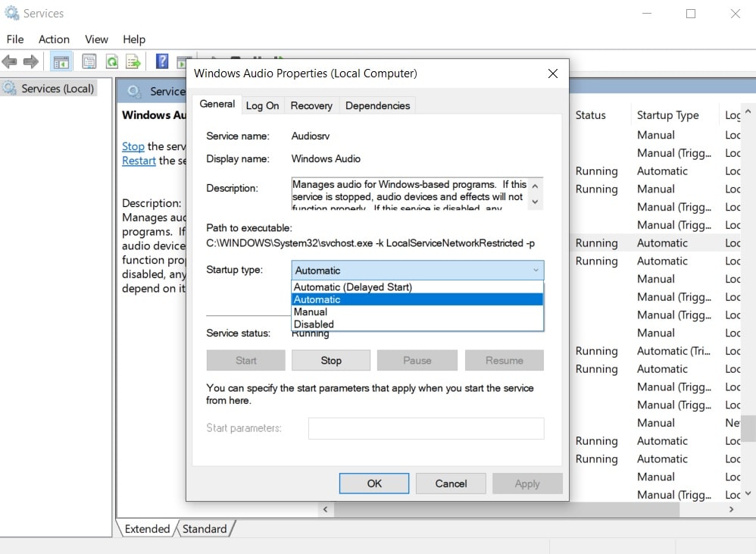756x554 pixels.
Task: Click the Stop service button
Action: (331, 360)
